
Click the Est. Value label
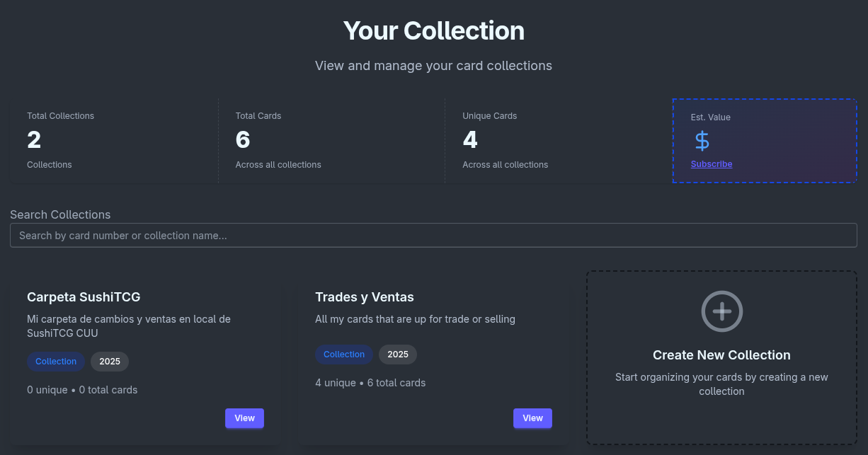point(711,117)
